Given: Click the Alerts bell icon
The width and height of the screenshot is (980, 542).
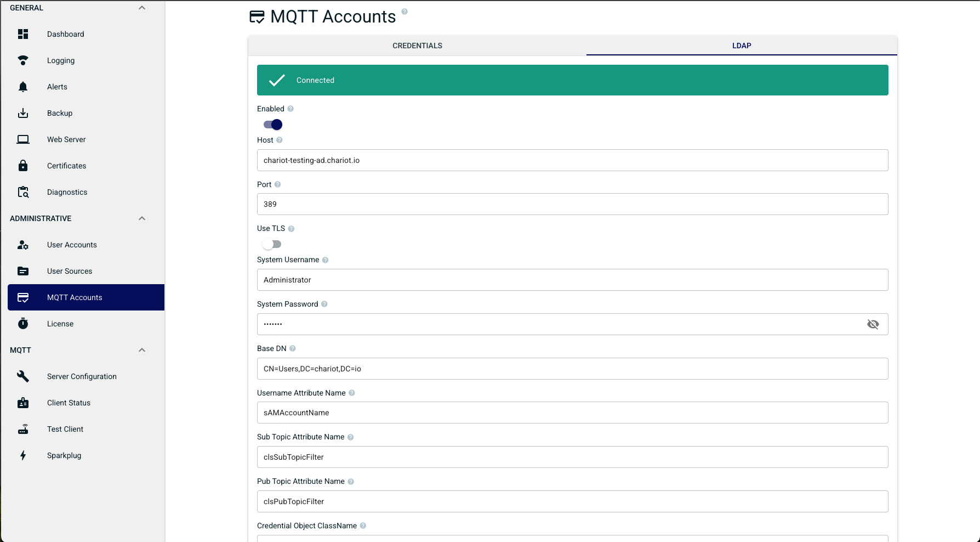Looking at the screenshot, I should [23, 87].
